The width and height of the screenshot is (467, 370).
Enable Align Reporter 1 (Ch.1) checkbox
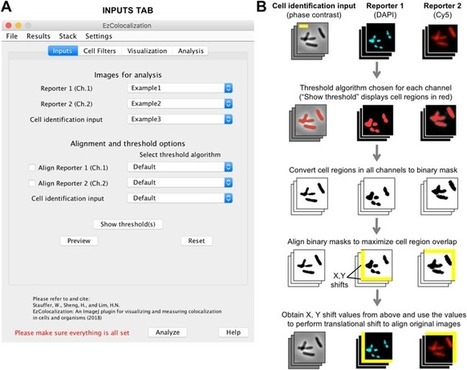(32, 168)
